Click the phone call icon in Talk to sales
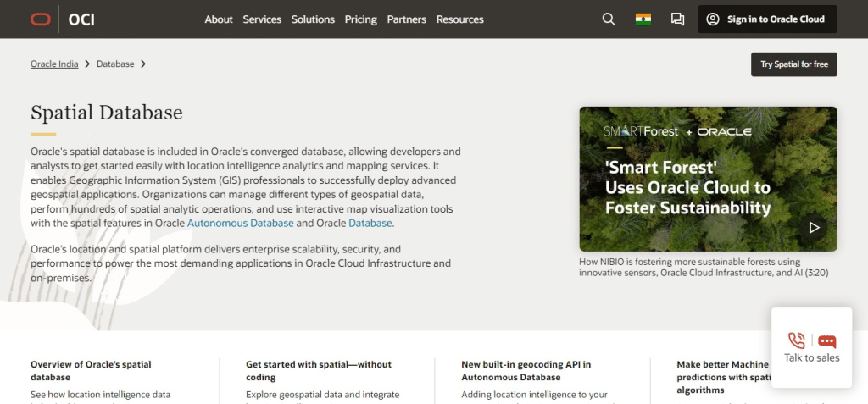Viewport: 868px width, 404px height. point(797,340)
